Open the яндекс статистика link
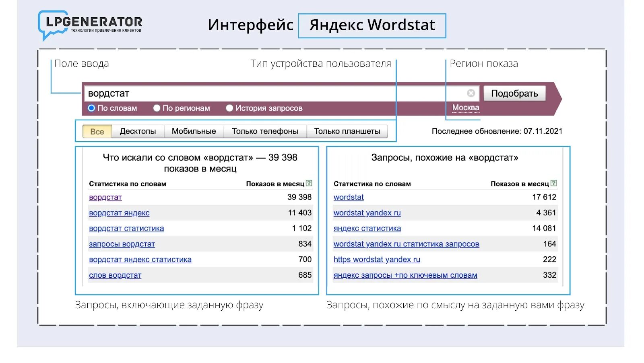This screenshot has width=644, height=363. (x=367, y=229)
